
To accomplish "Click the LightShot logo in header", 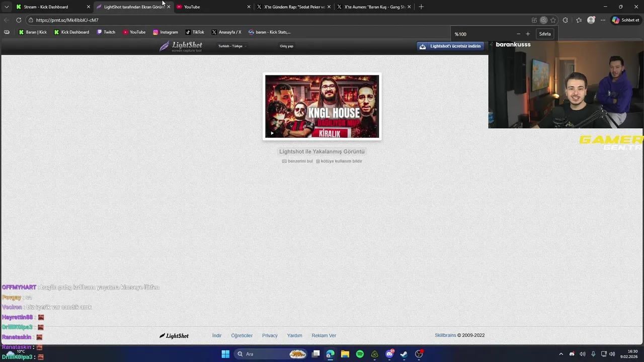I will click(x=181, y=46).
